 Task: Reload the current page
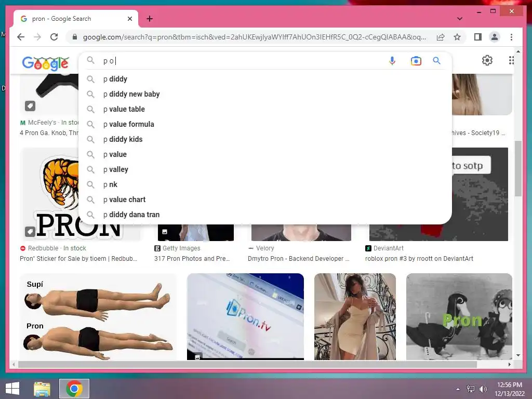(54, 37)
